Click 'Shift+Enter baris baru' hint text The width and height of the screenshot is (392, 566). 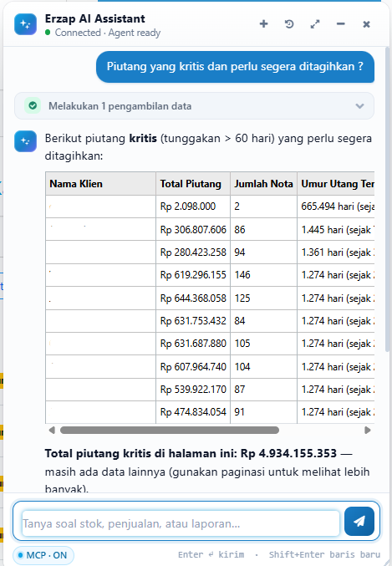[x=324, y=554]
